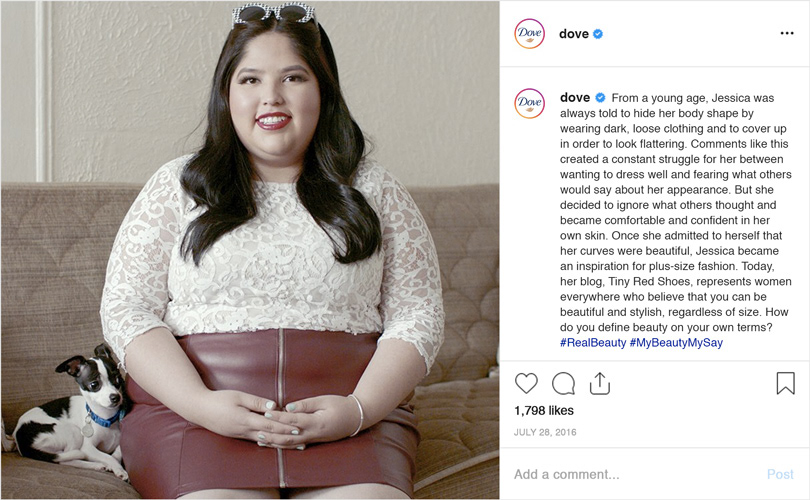Screen dimensions: 810x500
Task: Open the three-dot more options menu
Action: 787,33
